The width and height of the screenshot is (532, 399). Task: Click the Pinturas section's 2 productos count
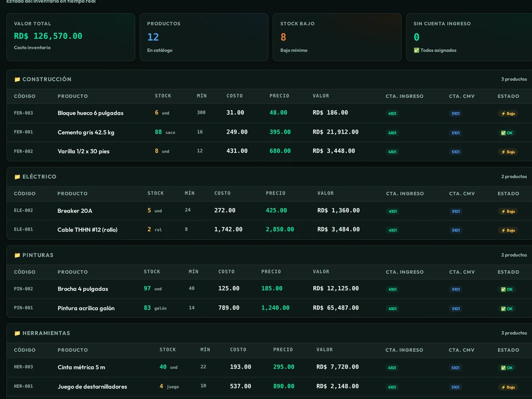click(514, 255)
